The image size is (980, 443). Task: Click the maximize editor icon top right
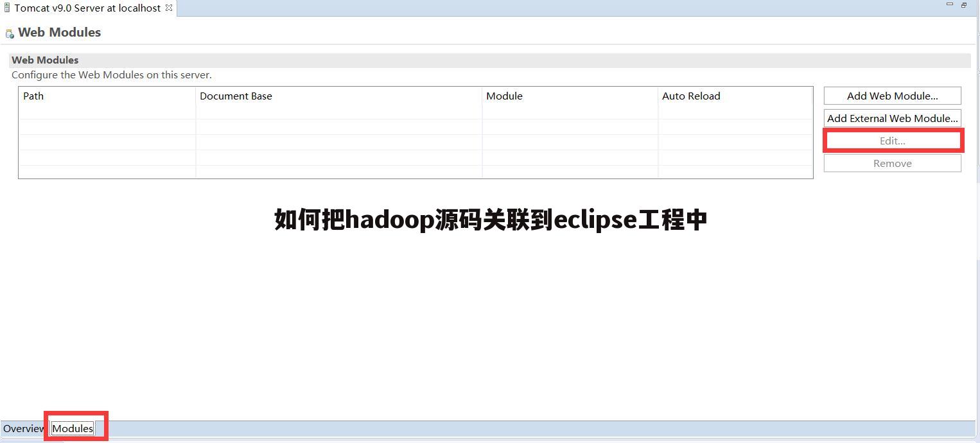click(x=963, y=4)
